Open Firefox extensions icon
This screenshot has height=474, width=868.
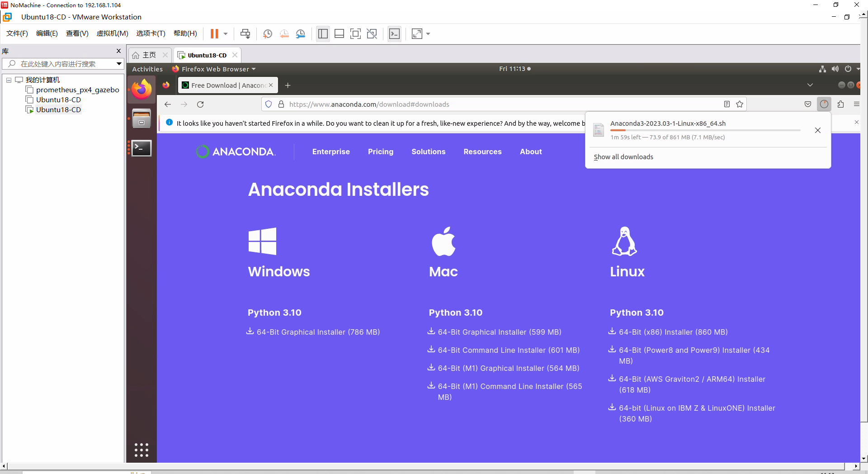[x=840, y=104]
